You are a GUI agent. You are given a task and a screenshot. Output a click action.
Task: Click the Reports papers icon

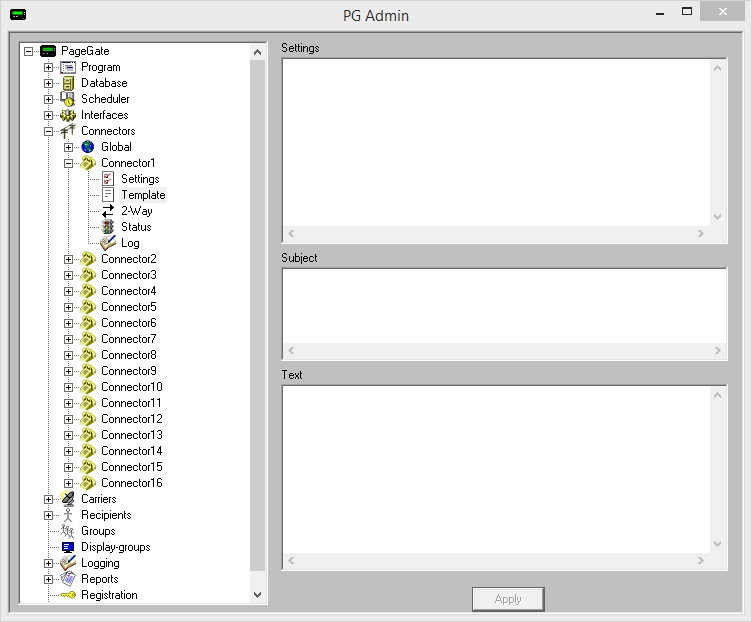pyautogui.click(x=68, y=579)
